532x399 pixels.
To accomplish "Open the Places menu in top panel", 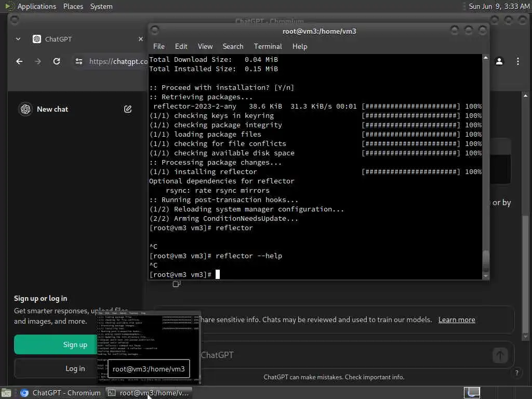I will click(73, 6).
